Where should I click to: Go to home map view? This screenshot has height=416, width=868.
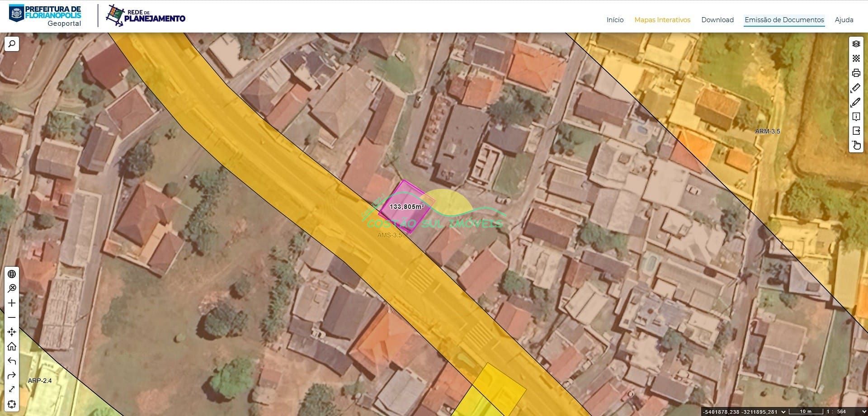tap(12, 346)
